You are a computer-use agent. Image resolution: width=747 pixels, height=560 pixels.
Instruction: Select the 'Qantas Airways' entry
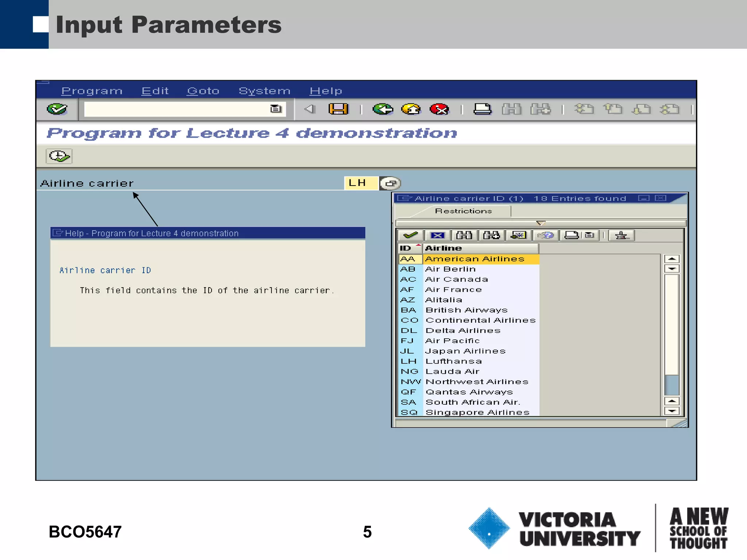pyautogui.click(x=469, y=392)
